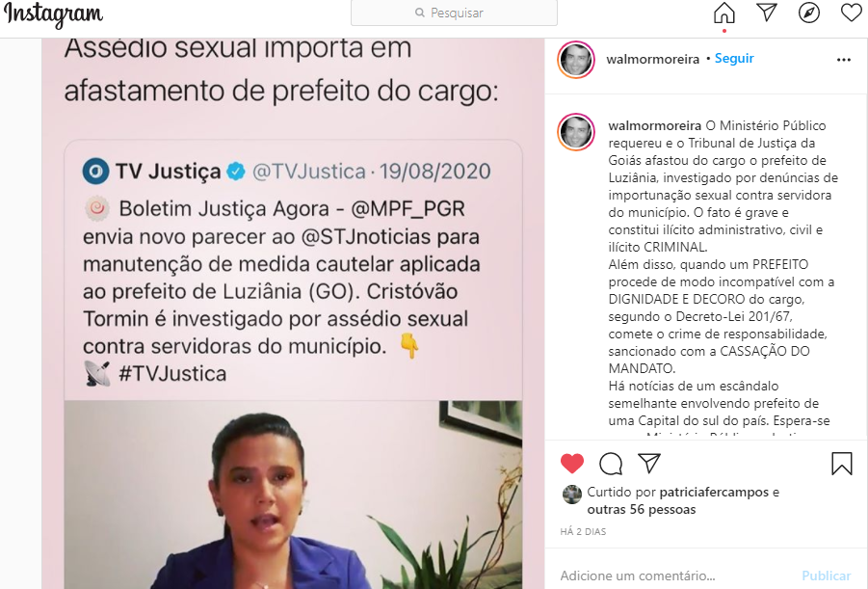Focus the Adicione um comentário field
Image resolution: width=868 pixels, height=589 pixels.
click(675, 576)
